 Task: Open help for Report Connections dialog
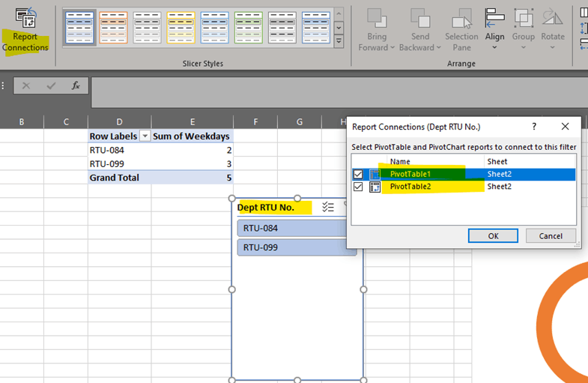pos(534,127)
